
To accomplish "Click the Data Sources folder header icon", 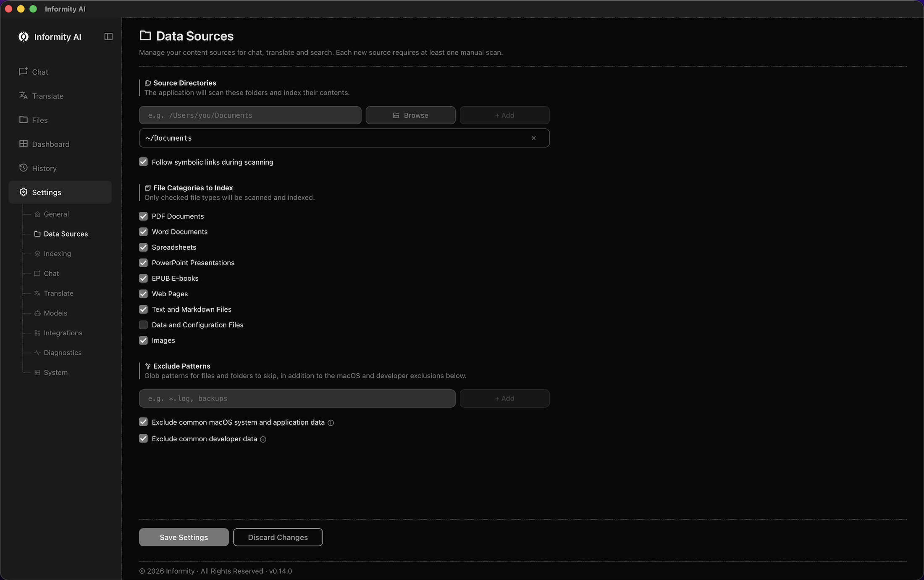I will point(145,36).
